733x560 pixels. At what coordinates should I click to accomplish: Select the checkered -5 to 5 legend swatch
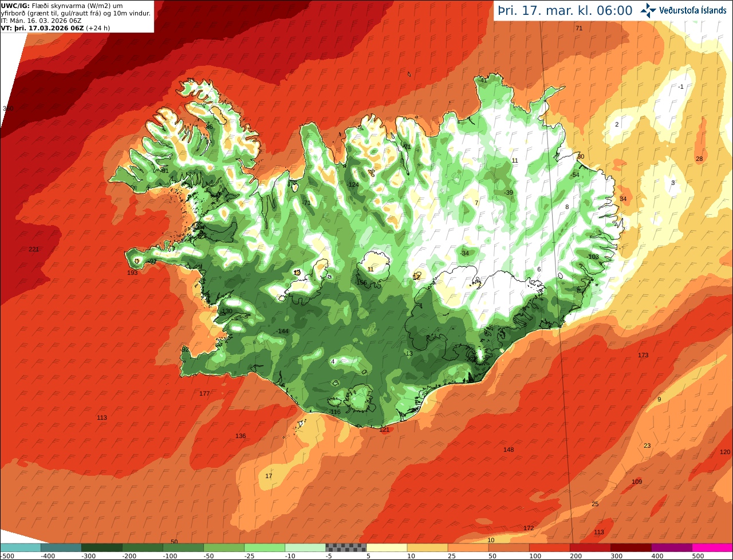[x=346, y=547]
